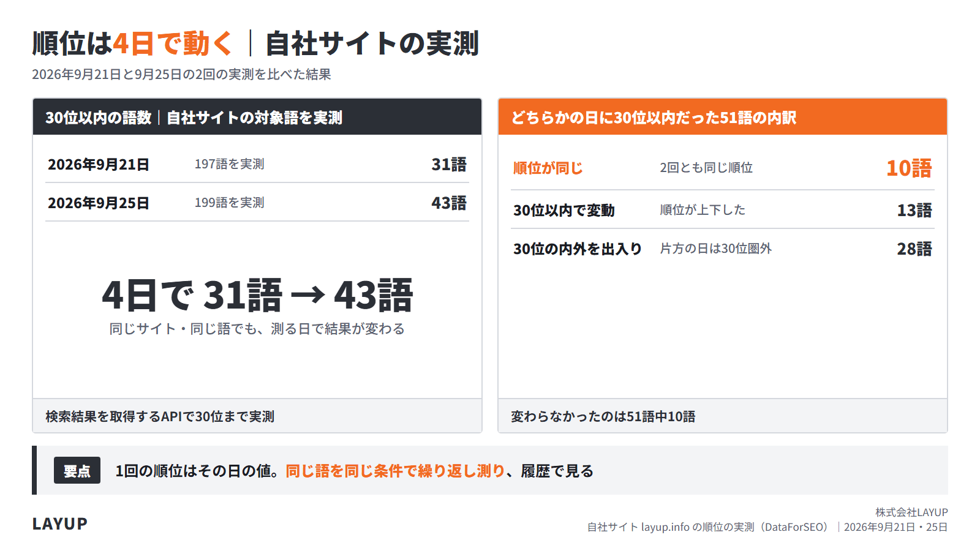The height and width of the screenshot is (551, 980).
Task: Click the dark "要点" badge
Action: coord(77,471)
